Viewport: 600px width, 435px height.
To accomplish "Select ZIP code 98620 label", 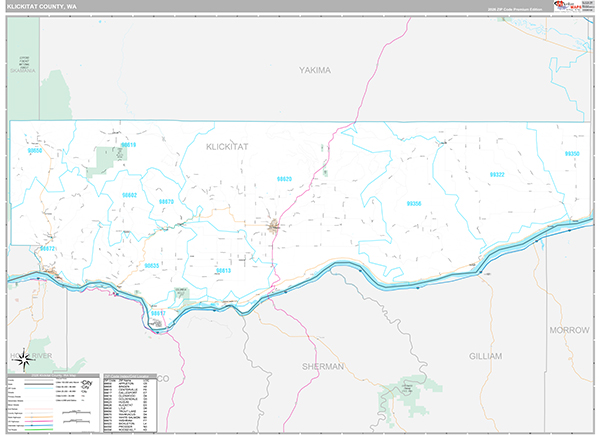I will pos(284,179).
